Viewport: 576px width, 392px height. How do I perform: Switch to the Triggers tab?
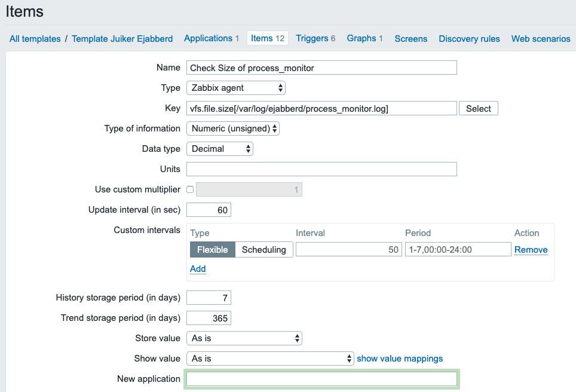(315, 38)
